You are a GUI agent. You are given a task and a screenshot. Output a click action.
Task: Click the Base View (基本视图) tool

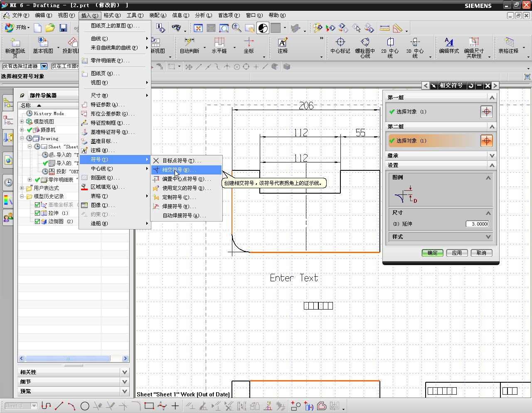coord(43,46)
